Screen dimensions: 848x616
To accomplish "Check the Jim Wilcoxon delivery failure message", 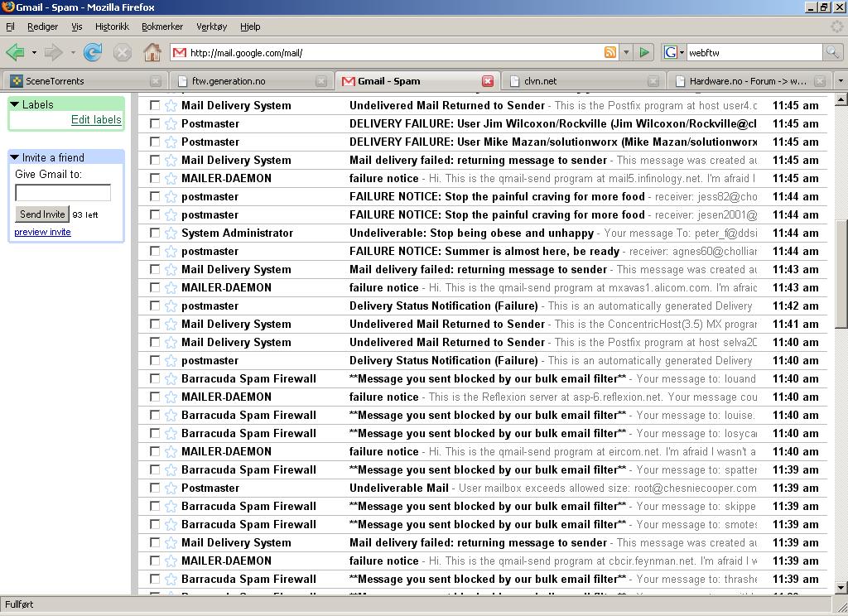I will pos(155,124).
